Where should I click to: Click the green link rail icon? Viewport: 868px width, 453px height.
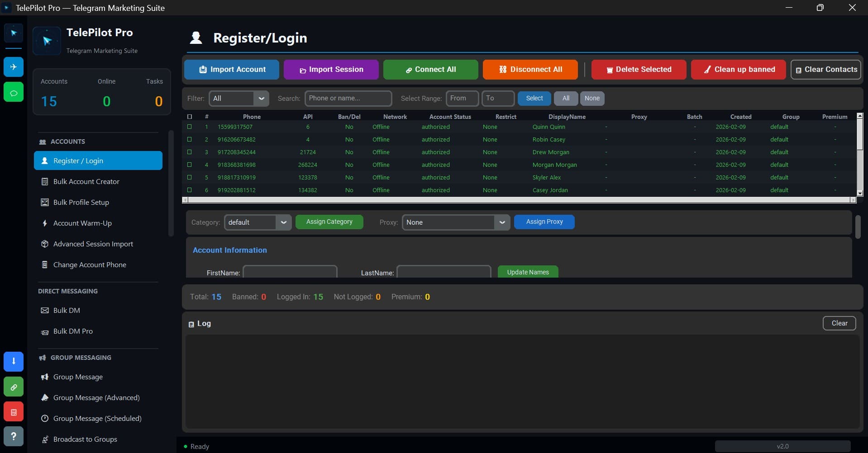point(14,387)
